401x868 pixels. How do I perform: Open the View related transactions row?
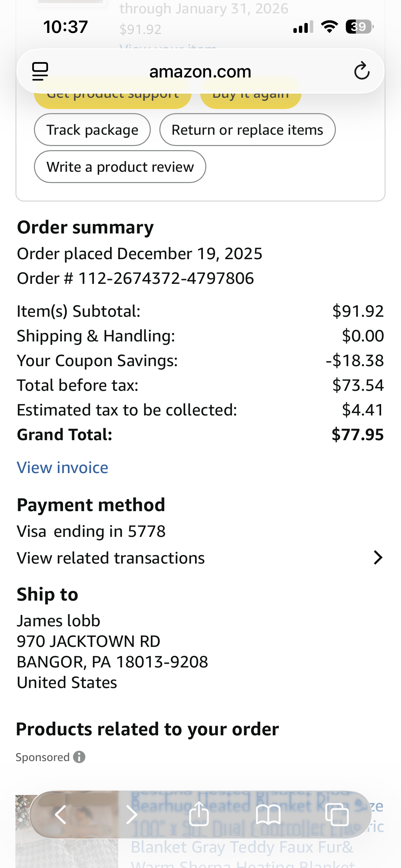[x=200, y=558]
